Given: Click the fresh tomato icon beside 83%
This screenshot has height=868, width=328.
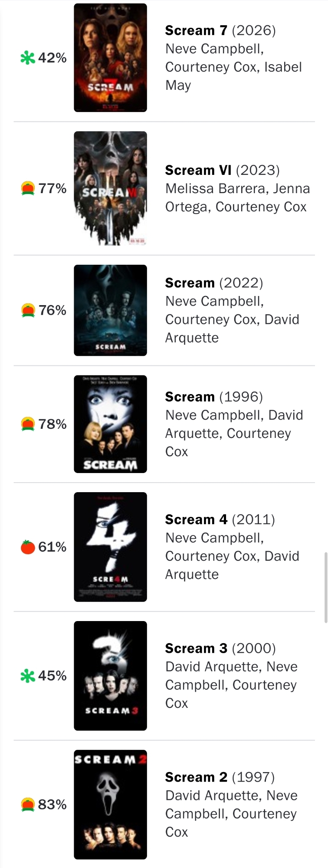Looking at the screenshot, I should pyautogui.click(x=28, y=805).
